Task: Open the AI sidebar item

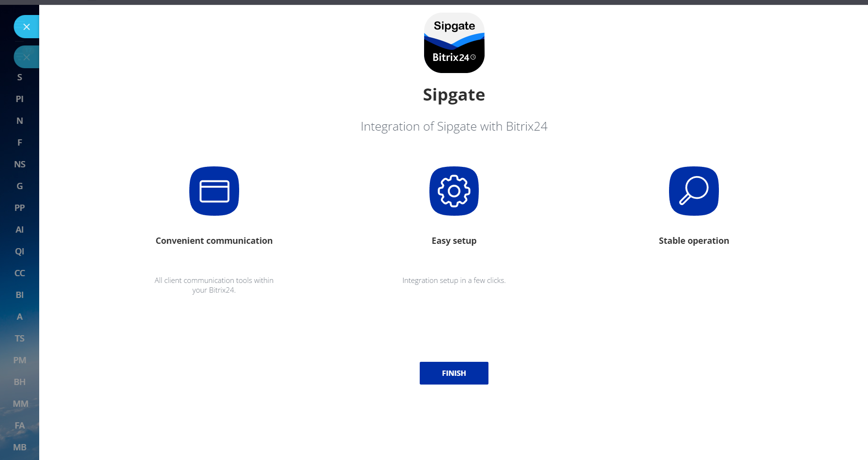Action: point(20,230)
